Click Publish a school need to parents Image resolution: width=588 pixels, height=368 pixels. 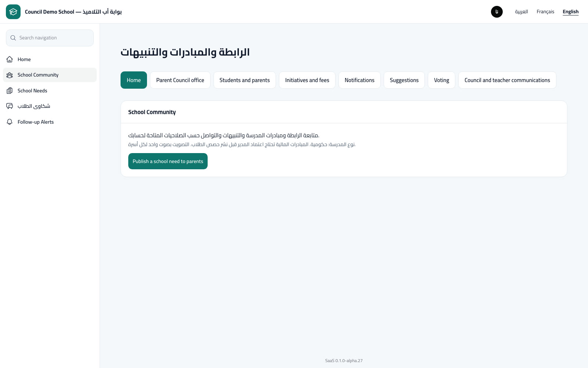click(x=168, y=161)
